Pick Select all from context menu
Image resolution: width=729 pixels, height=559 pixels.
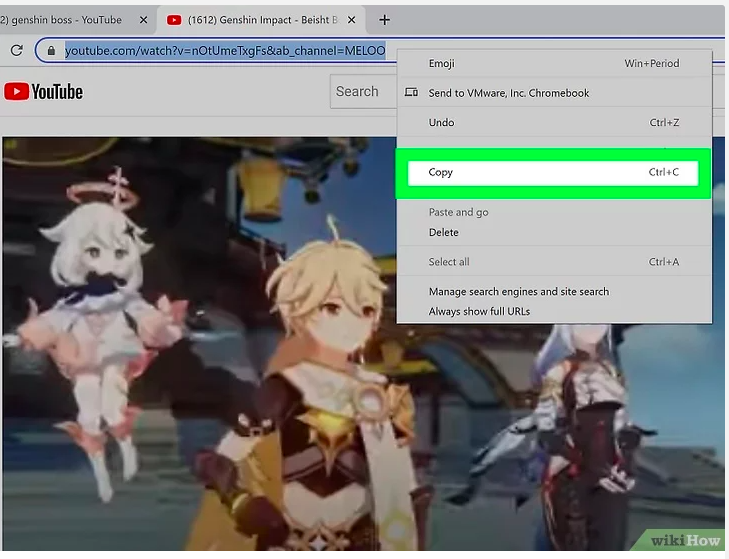click(554, 262)
